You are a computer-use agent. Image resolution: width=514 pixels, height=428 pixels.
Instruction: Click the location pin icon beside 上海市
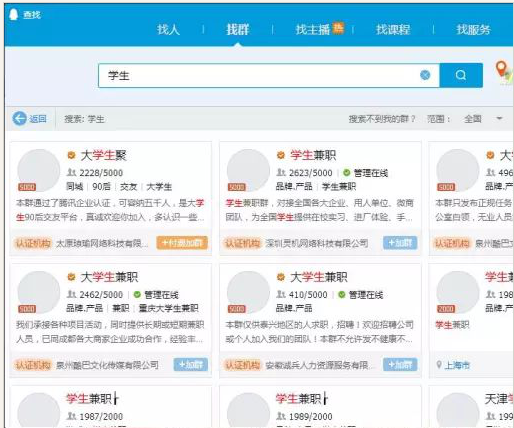click(439, 365)
